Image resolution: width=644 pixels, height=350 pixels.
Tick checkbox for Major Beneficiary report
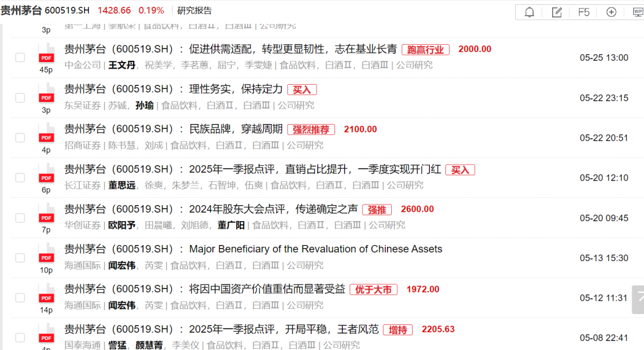pyautogui.click(x=20, y=258)
